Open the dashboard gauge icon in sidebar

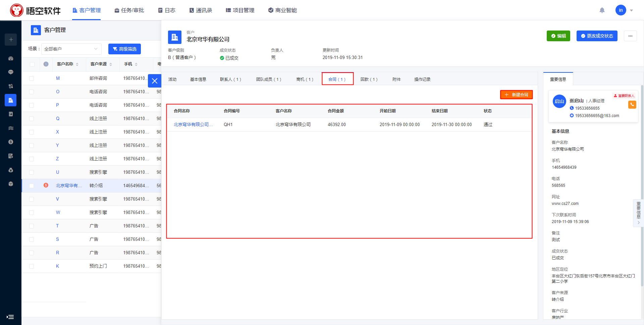11,58
